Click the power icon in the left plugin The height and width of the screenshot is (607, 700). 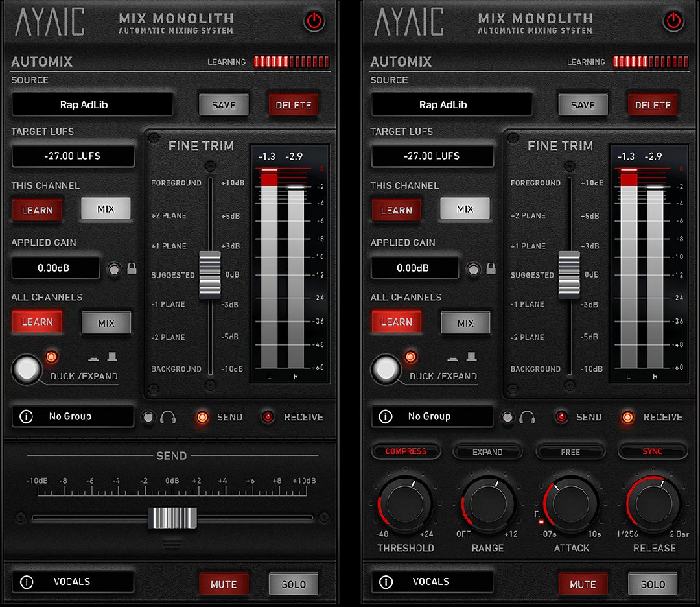[314, 21]
